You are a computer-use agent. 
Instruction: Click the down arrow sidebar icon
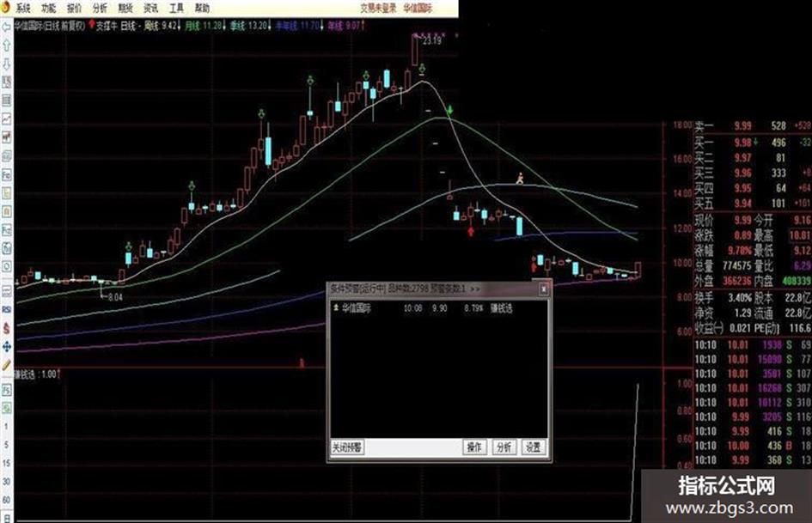coord(6,64)
